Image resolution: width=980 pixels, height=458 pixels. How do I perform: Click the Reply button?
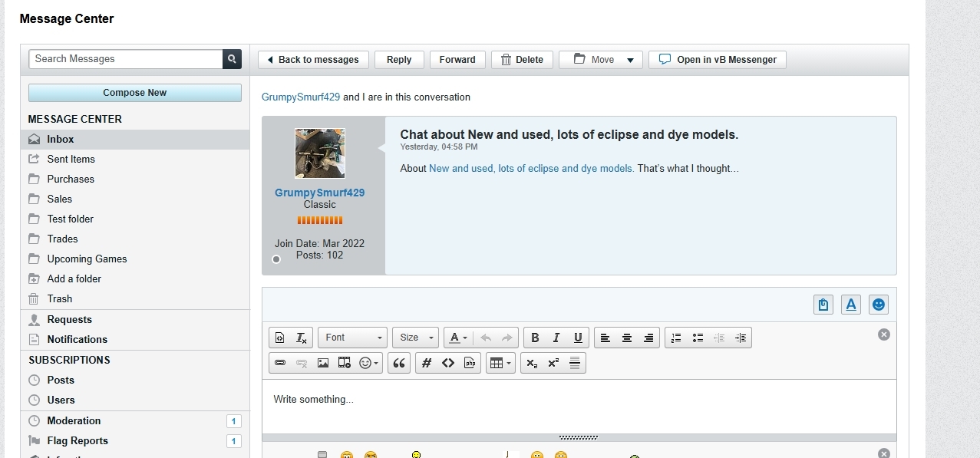399,60
